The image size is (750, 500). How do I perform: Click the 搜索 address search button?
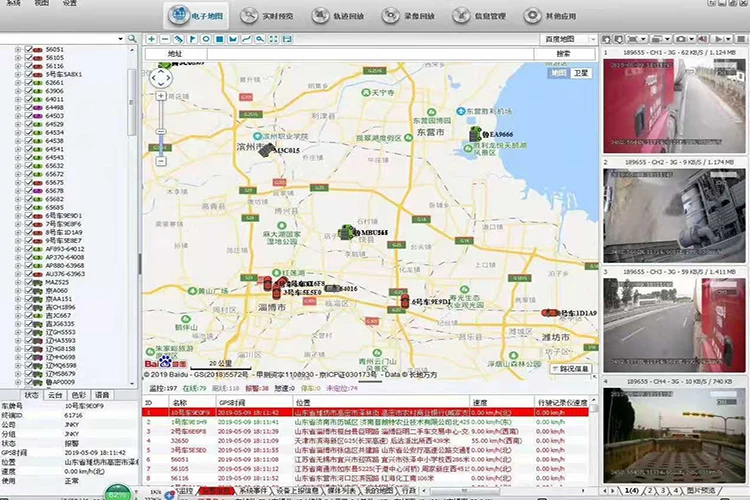(x=563, y=53)
